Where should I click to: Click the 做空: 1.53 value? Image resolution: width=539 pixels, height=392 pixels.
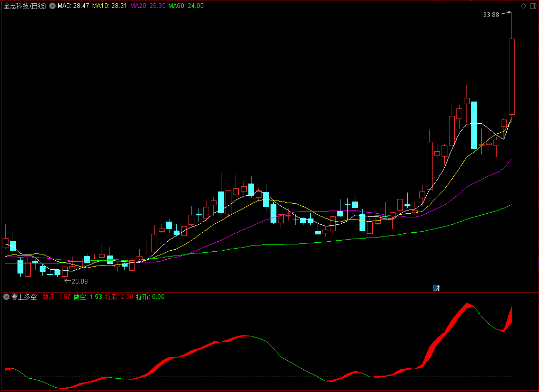click(88, 297)
